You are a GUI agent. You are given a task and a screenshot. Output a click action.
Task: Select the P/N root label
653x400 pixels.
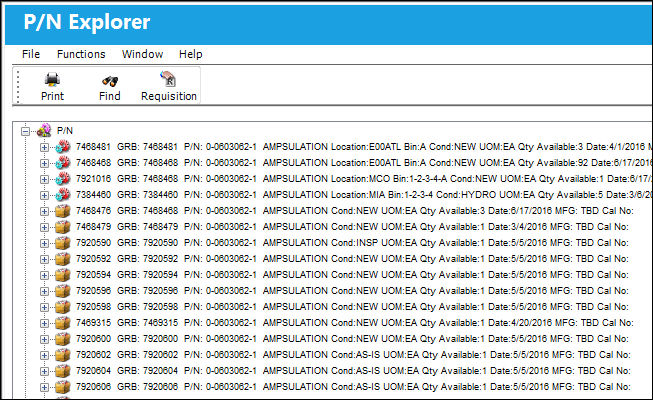click(65, 131)
